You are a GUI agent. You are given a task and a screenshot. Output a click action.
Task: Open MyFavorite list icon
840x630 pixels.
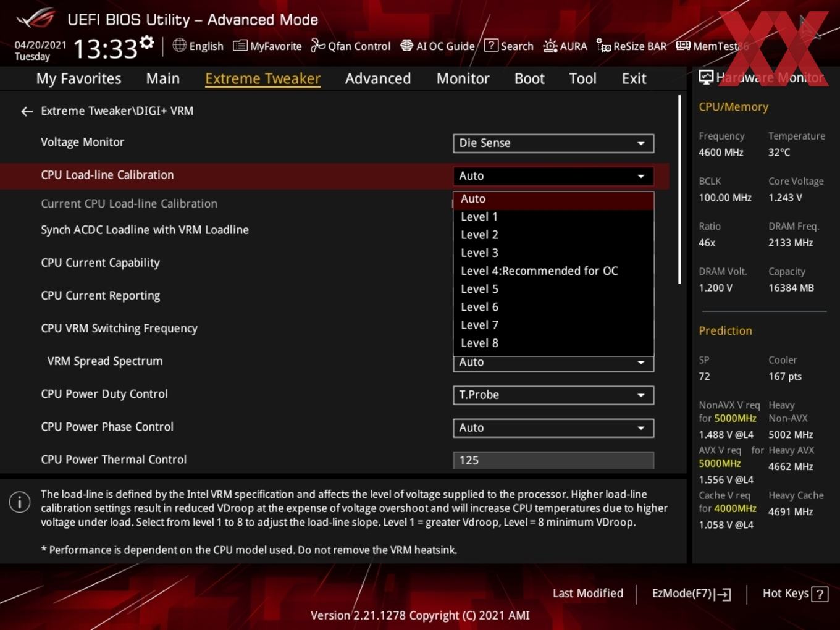(240, 46)
